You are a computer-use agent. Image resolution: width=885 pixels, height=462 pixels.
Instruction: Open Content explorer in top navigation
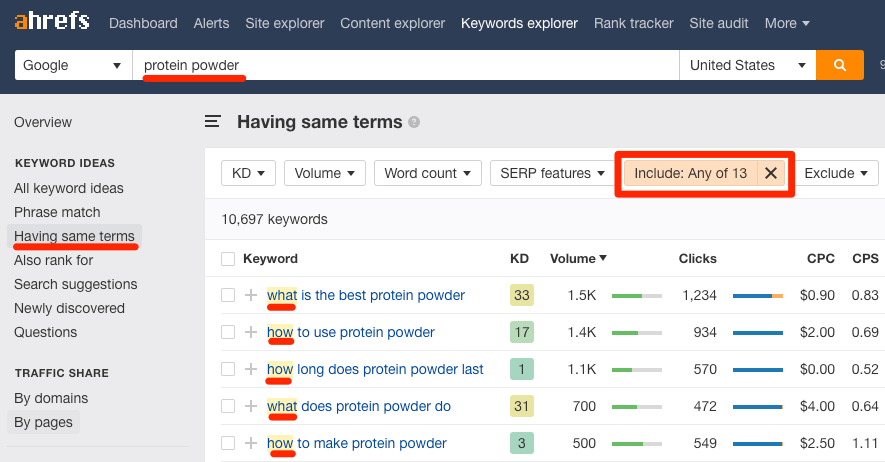(x=392, y=23)
